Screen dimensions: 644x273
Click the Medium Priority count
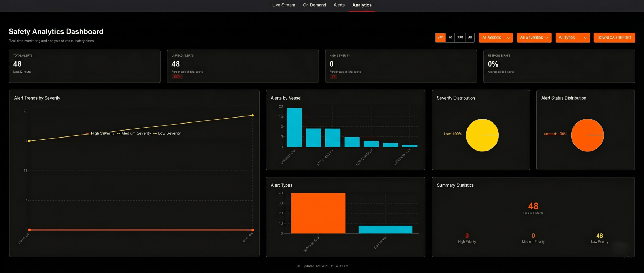coord(533,235)
